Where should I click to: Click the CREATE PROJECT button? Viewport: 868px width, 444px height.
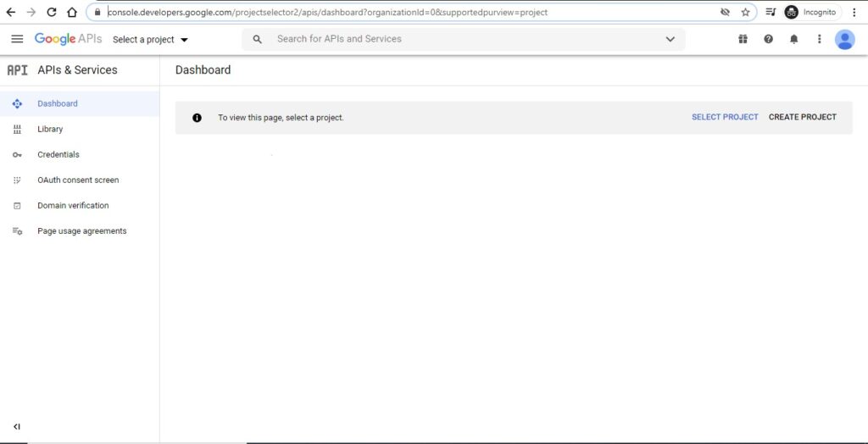coord(802,117)
